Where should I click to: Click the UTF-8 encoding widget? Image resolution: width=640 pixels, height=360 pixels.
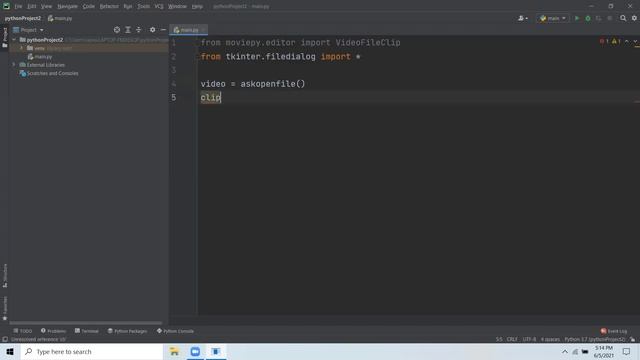(529, 339)
